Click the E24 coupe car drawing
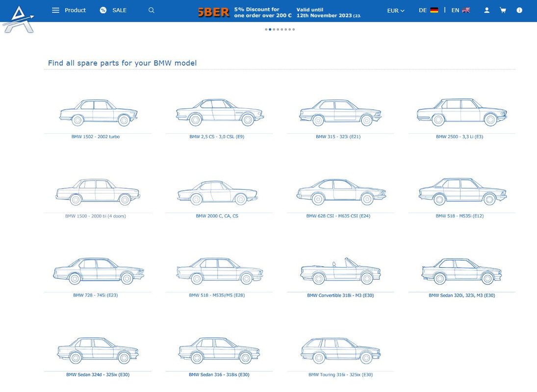Image resolution: width=537 pixels, height=392 pixels. point(341,192)
